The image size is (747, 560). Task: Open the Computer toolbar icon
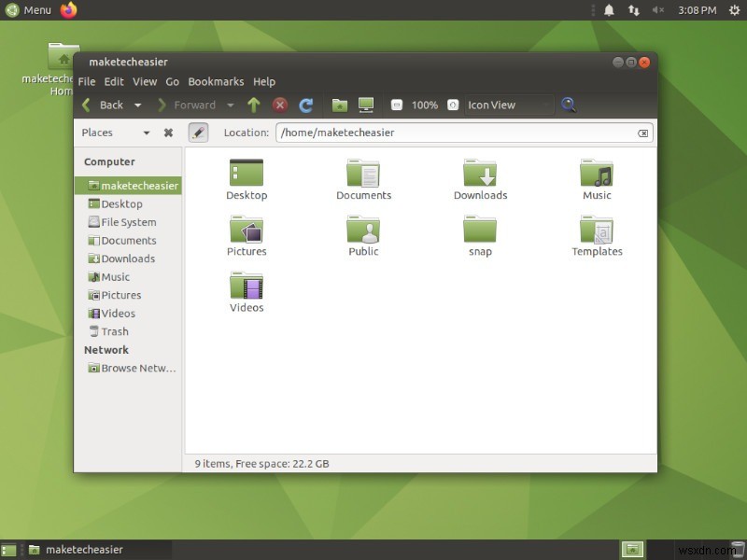point(366,105)
